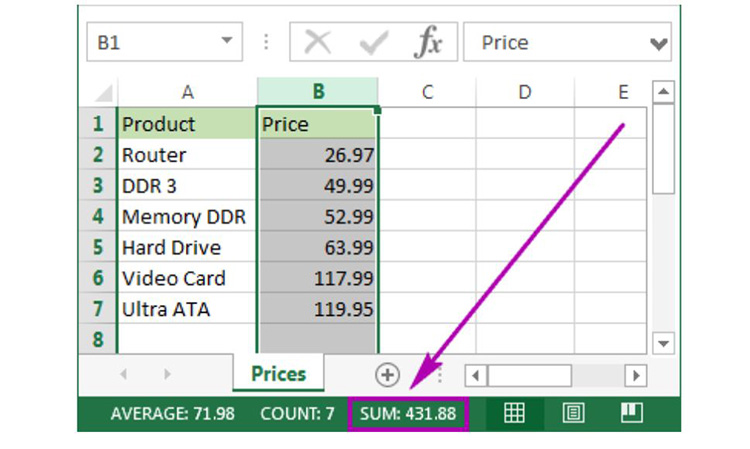This screenshot has height=449, width=750.
Task: Click the Router cell
Action: coord(187,154)
